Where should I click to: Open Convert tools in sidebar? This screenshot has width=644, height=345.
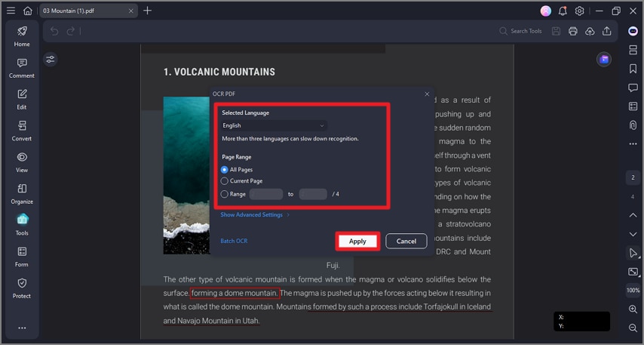click(x=22, y=131)
